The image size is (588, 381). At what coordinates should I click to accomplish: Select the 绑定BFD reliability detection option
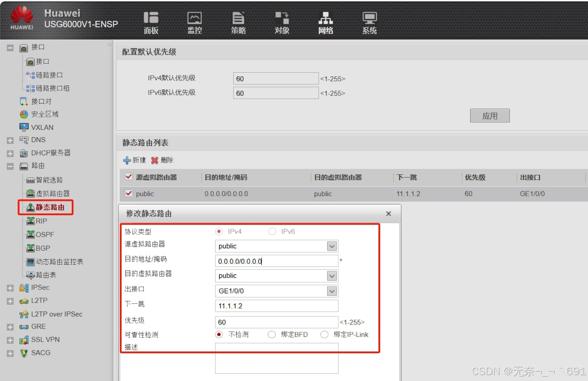click(x=272, y=334)
